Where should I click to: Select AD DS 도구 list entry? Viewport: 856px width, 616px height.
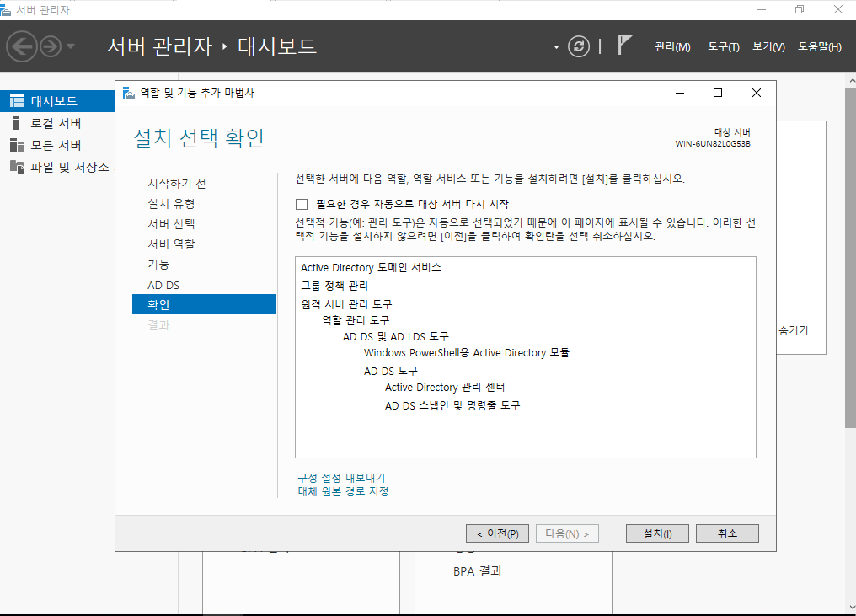pos(390,371)
